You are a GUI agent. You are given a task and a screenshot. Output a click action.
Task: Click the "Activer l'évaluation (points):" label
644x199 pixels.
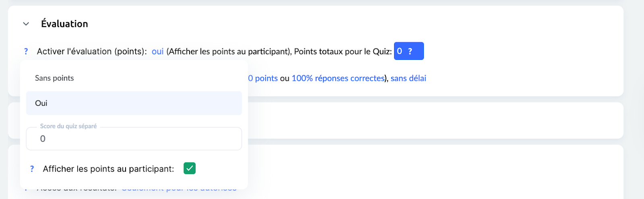click(92, 51)
